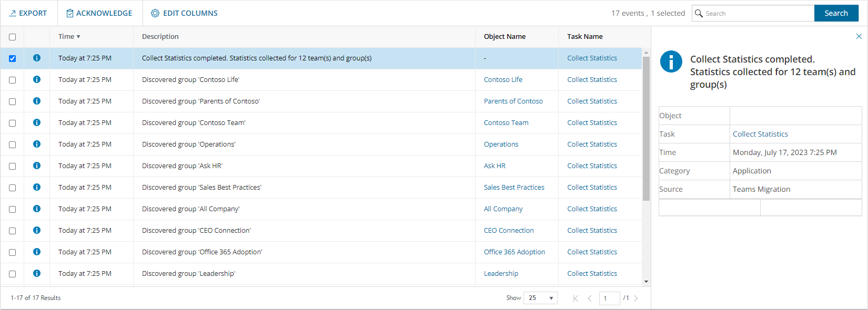Open the Show 25 page-size dropdown
This screenshot has width=868, height=310.
coord(540,298)
